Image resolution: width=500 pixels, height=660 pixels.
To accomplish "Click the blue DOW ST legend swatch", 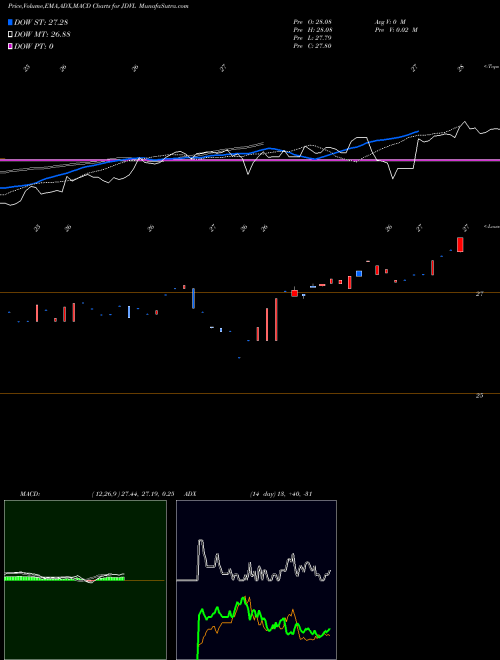I will [x=10, y=22].
